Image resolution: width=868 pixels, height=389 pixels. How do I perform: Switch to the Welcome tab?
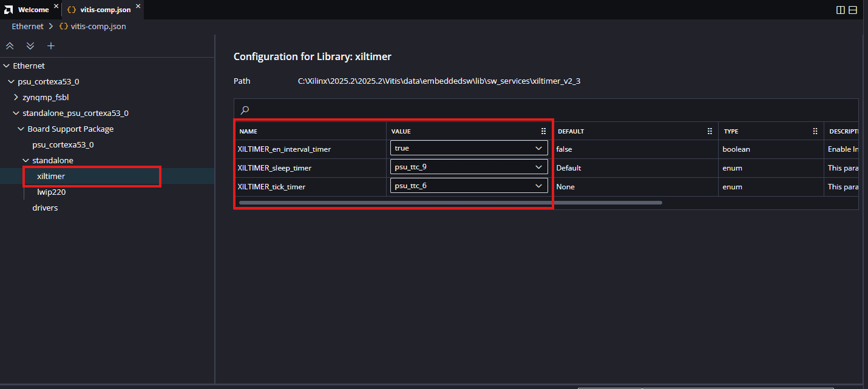[33, 10]
